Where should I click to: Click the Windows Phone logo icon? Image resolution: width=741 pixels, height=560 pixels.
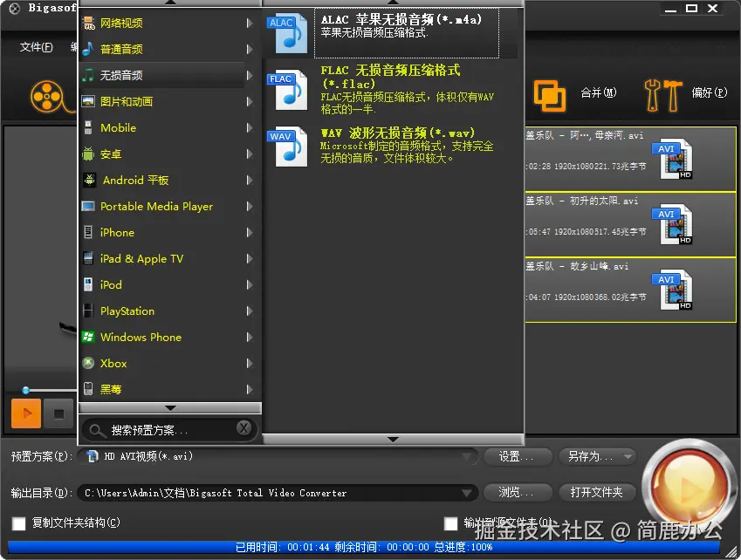tap(88, 337)
